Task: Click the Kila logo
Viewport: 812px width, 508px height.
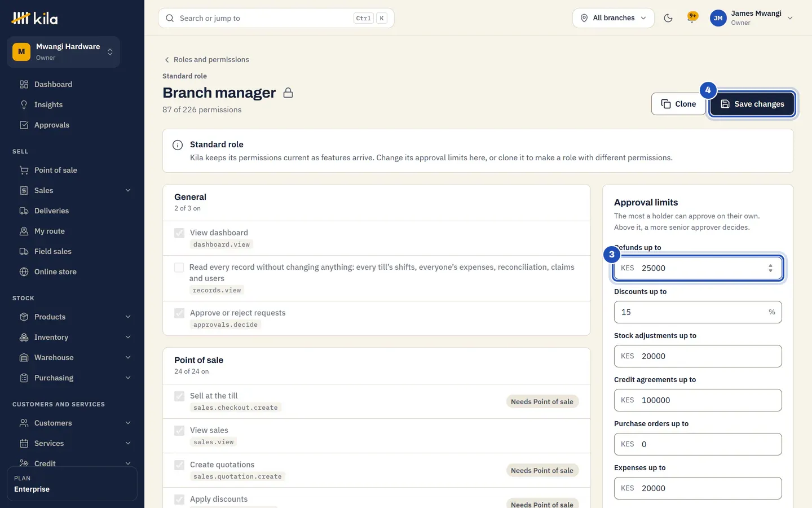Action: click(34, 18)
